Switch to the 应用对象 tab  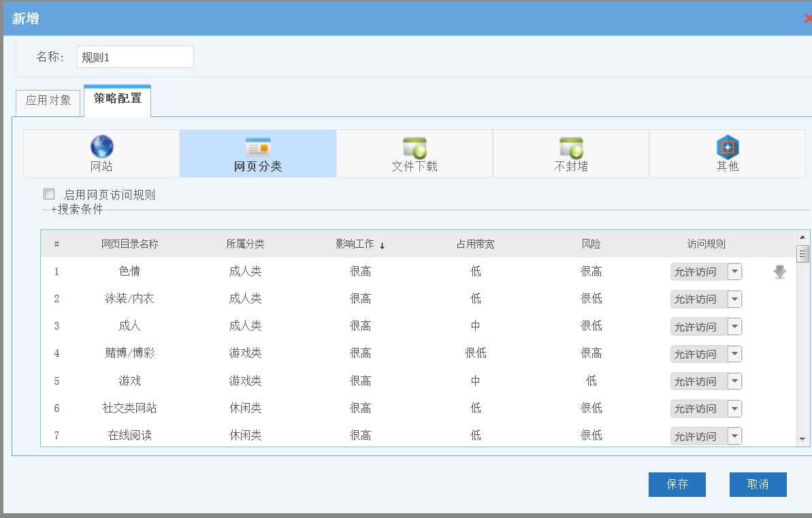point(48,101)
